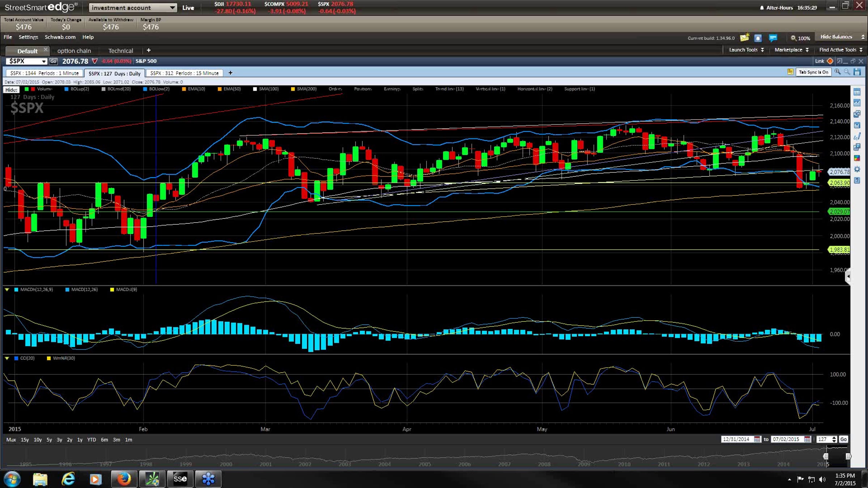Open the calendar next to 12/31/2014

pyautogui.click(x=757, y=439)
